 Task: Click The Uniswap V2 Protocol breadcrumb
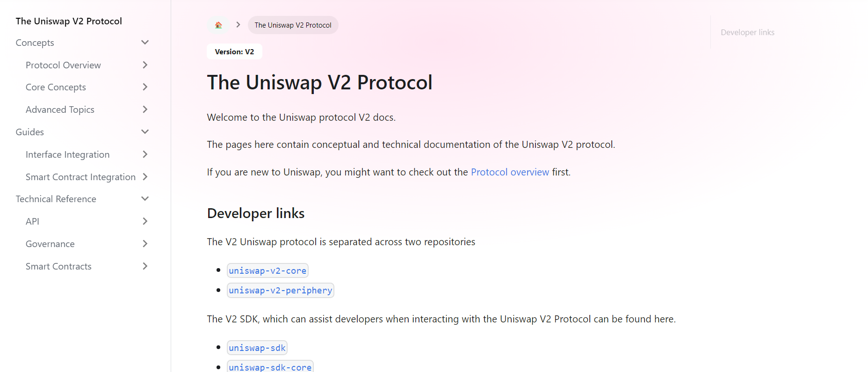[293, 25]
